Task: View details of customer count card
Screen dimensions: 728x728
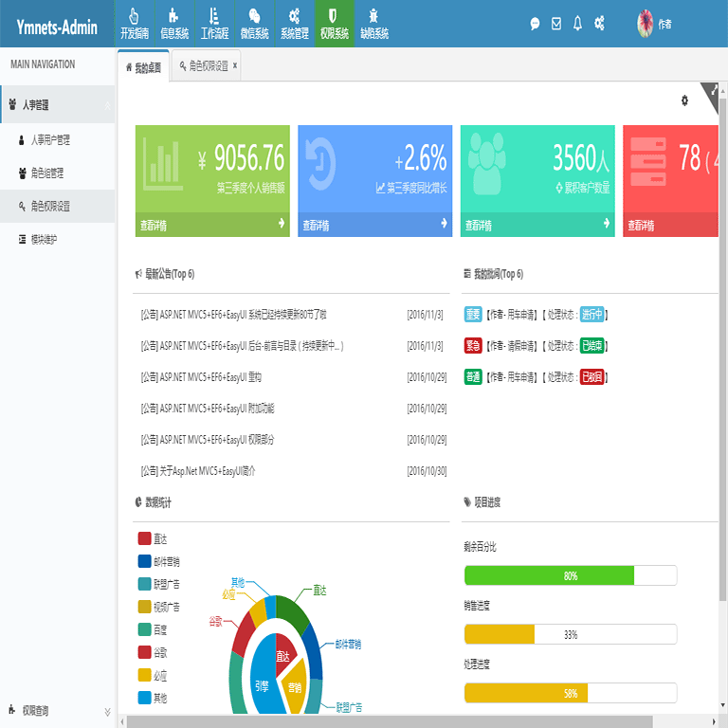Action: 537,225
